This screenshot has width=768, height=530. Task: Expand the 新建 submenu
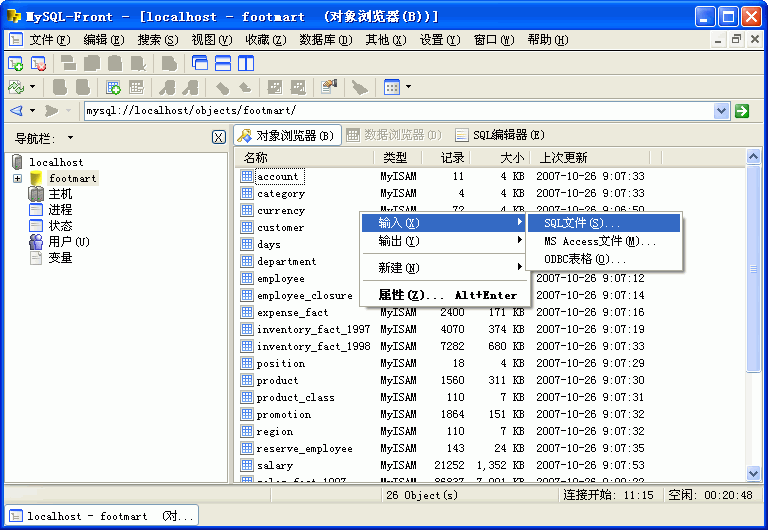(444, 267)
